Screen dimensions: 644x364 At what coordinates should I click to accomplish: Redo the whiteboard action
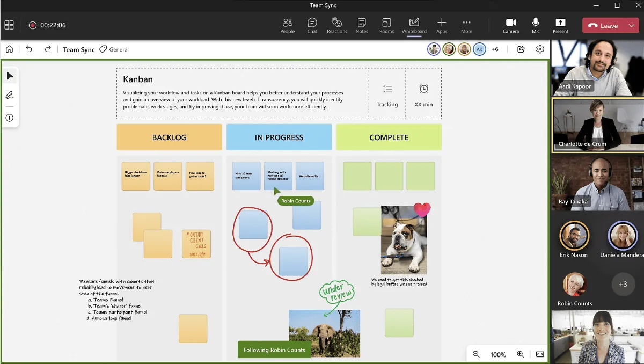[48, 49]
